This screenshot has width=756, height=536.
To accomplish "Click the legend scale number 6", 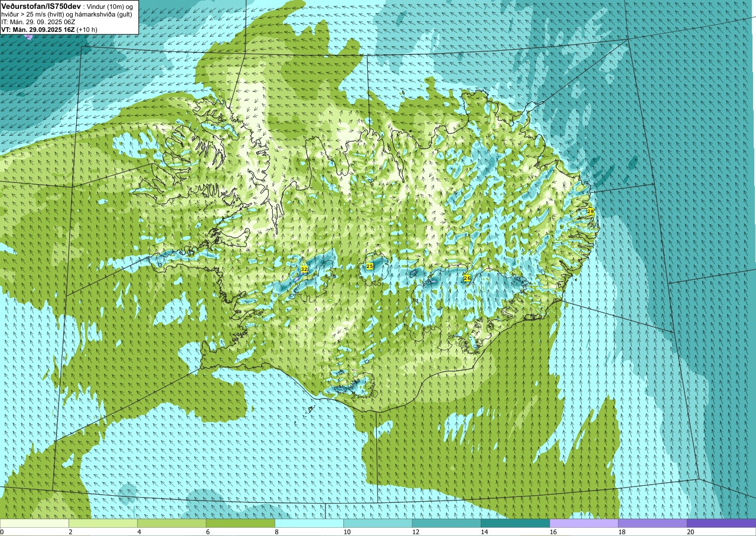I will pos(207,532).
